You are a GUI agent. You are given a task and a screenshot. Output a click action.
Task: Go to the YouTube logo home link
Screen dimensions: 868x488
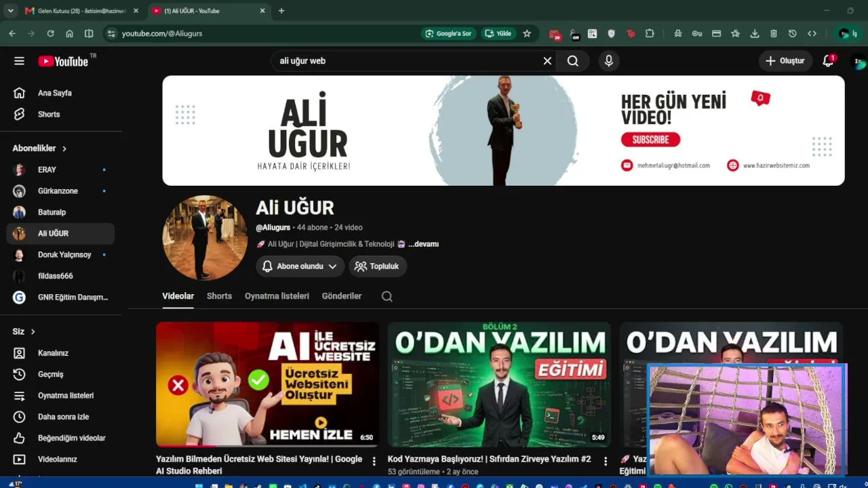(x=63, y=61)
